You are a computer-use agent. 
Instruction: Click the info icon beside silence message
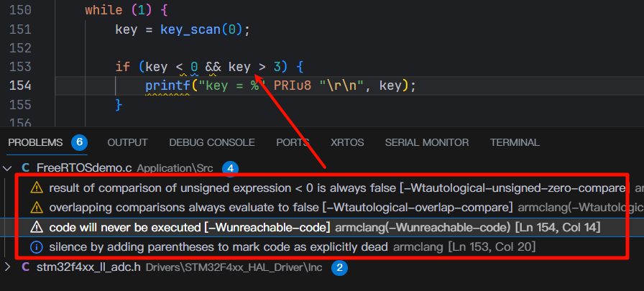tap(37, 246)
